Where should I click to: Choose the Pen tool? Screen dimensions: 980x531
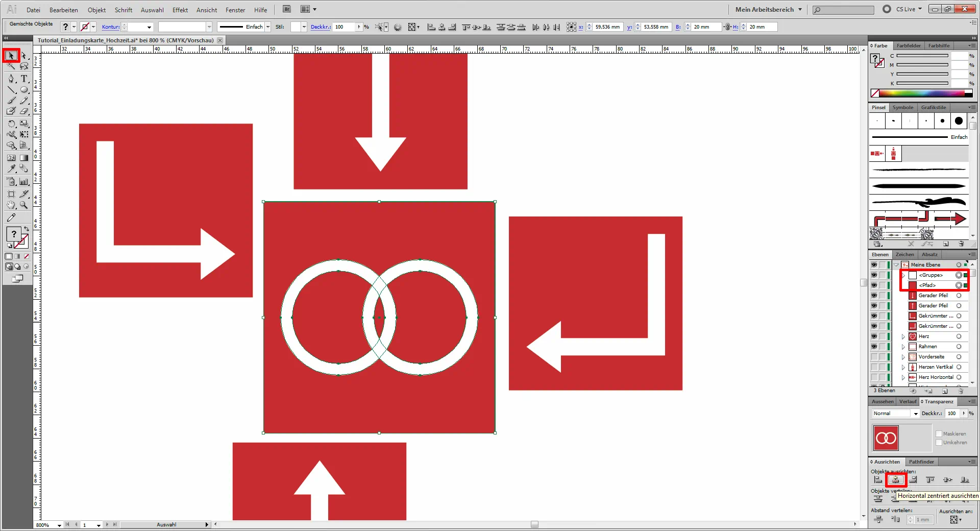click(11, 79)
